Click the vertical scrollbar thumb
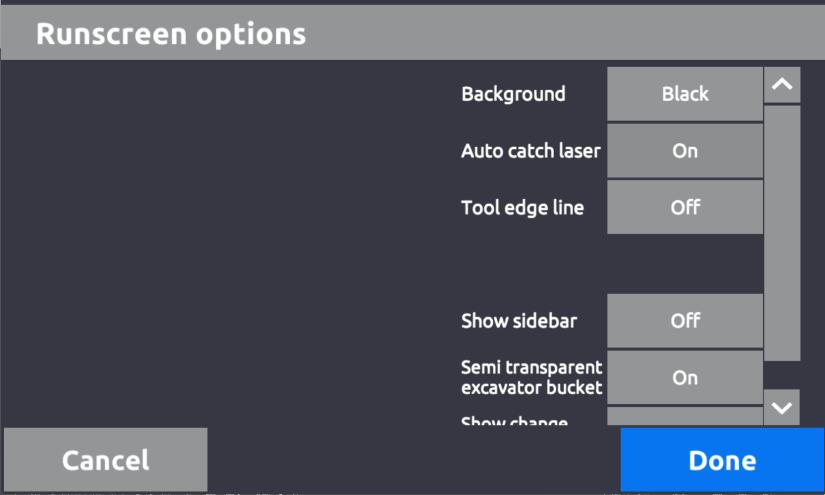The height and width of the screenshot is (495, 825). point(782,232)
